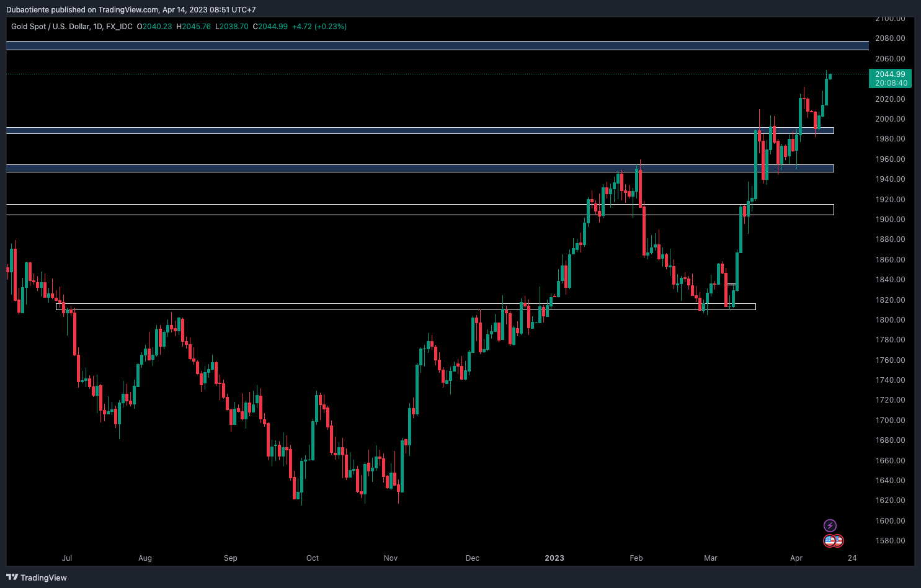The width and height of the screenshot is (921, 588).
Task: Click the Apr label on time axis
Action: [x=796, y=558]
